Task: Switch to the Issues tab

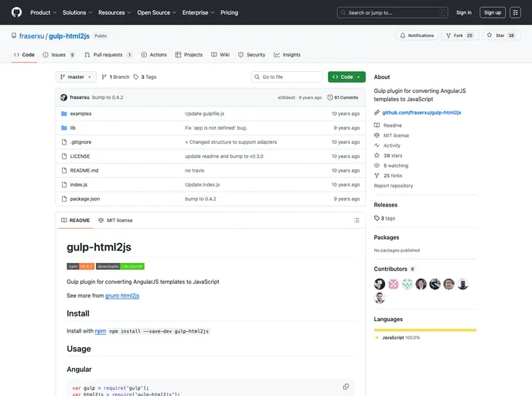Action: (58, 55)
